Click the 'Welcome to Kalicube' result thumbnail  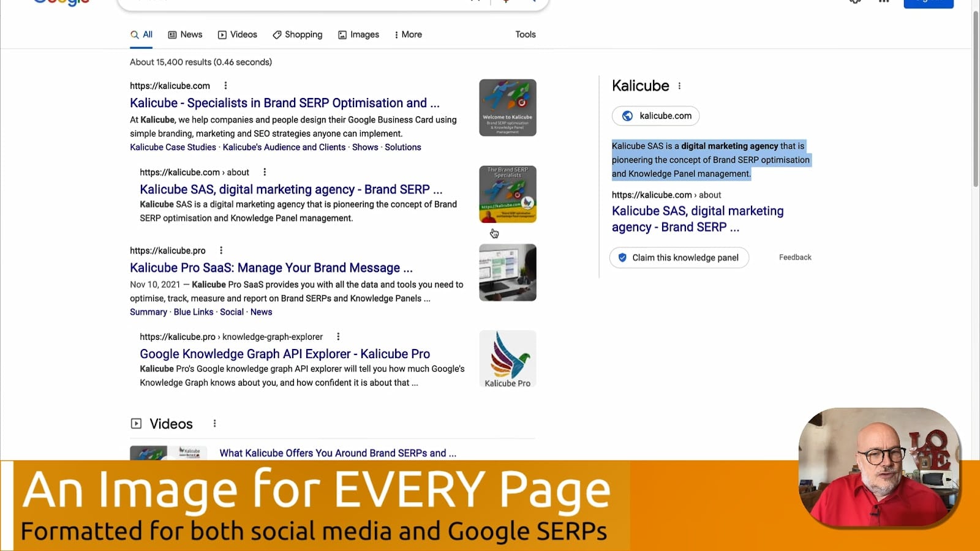(508, 108)
